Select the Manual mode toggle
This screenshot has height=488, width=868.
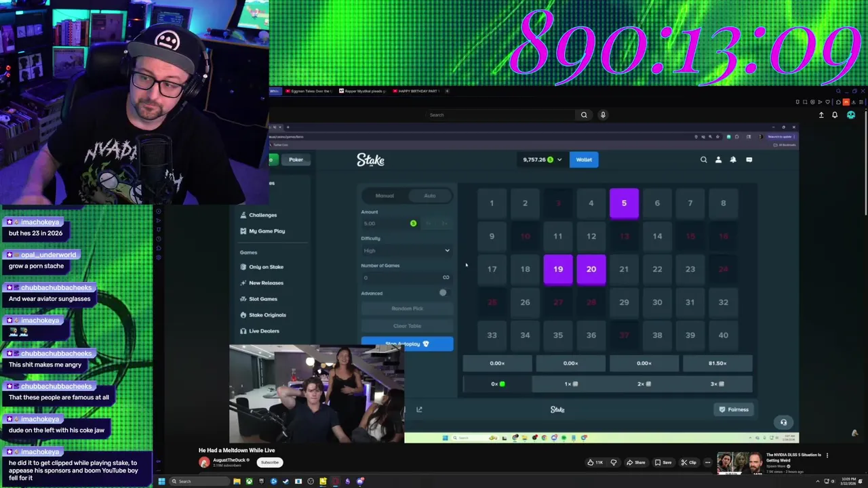click(384, 196)
